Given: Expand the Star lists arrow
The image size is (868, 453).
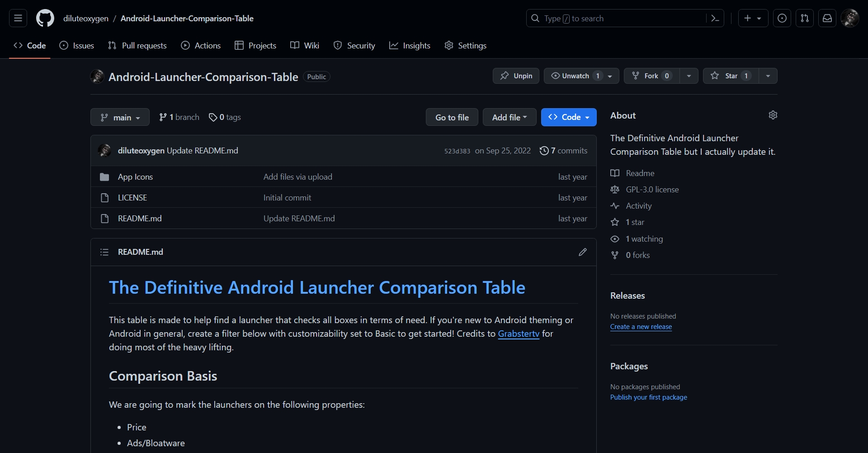Looking at the screenshot, I should (768, 76).
